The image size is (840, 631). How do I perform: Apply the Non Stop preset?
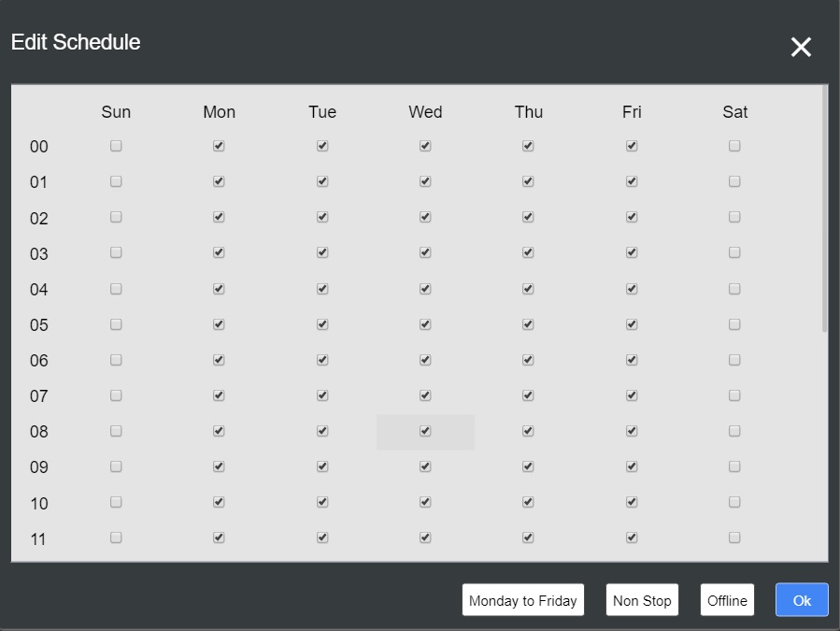(642, 599)
